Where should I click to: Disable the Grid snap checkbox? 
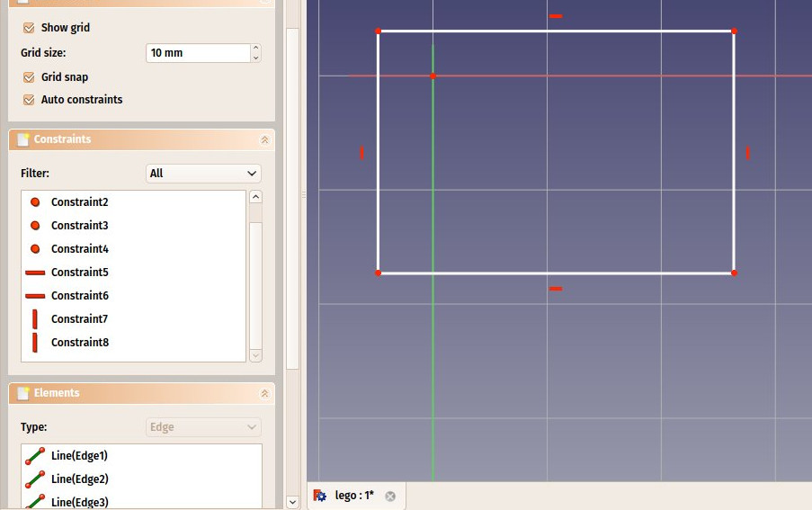click(x=29, y=77)
